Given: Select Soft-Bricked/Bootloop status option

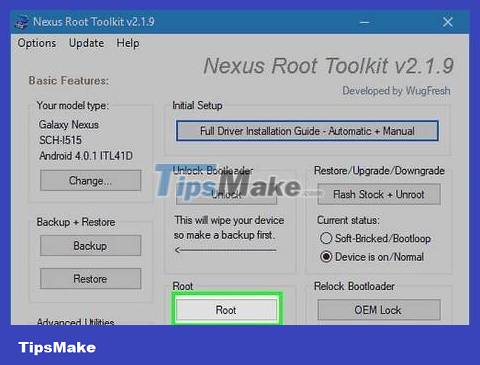Looking at the screenshot, I should click(x=375, y=238).
